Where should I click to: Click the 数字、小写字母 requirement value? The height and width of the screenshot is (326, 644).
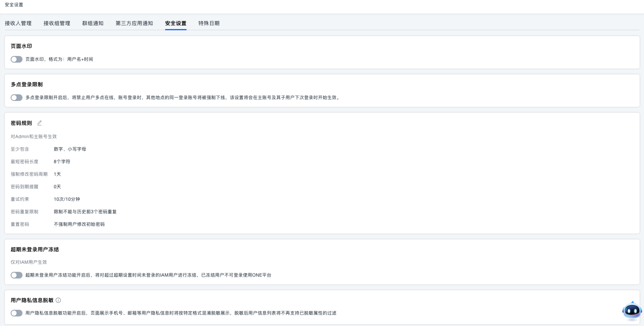pos(70,149)
